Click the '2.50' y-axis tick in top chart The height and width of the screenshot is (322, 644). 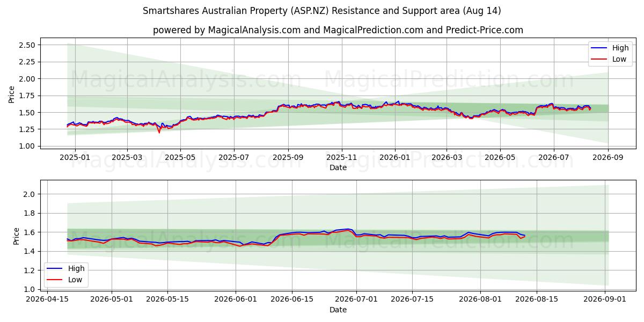point(27,45)
